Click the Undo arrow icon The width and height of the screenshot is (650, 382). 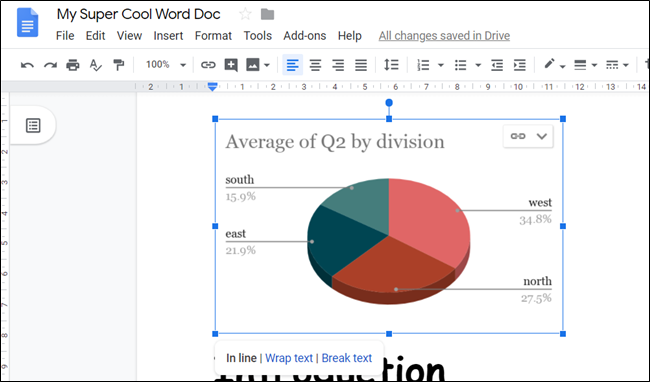(x=27, y=65)
